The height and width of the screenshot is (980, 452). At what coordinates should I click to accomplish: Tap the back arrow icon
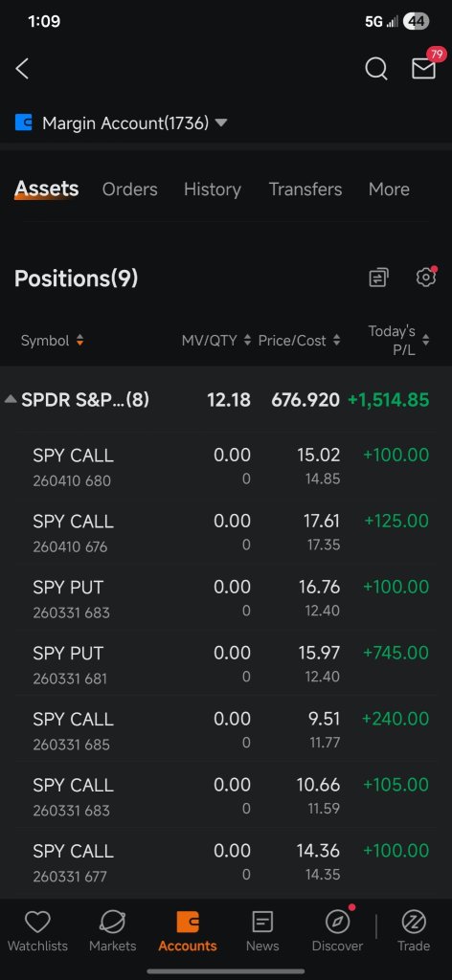click(23, 69)
